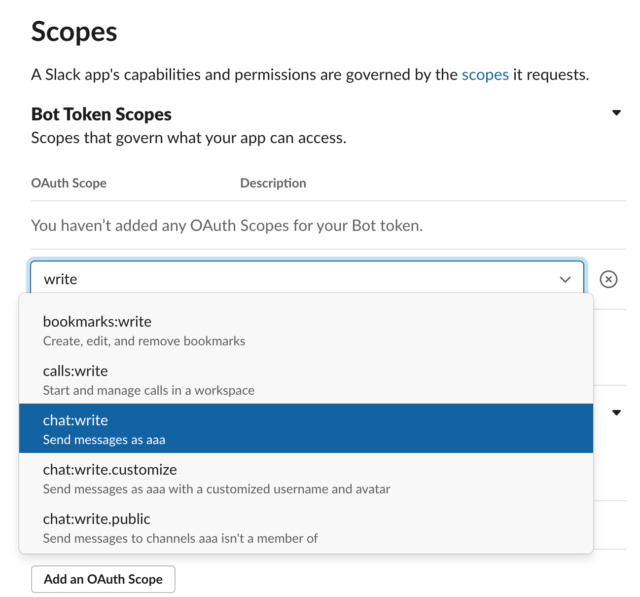Collapse the lower section using the arrow beside chat:write
This screenshot has height=597, width=640.
pyautogui.click(x=616, y=413)
